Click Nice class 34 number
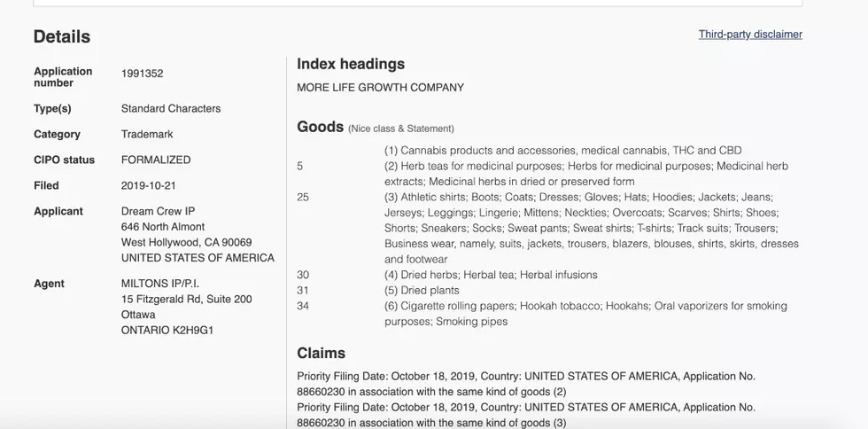The width and height of the screenshot is (868, 429). tap(303, 306)
